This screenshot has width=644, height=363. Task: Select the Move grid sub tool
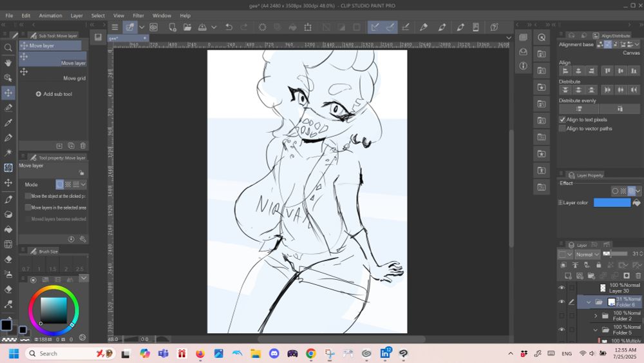pos(53,74)
